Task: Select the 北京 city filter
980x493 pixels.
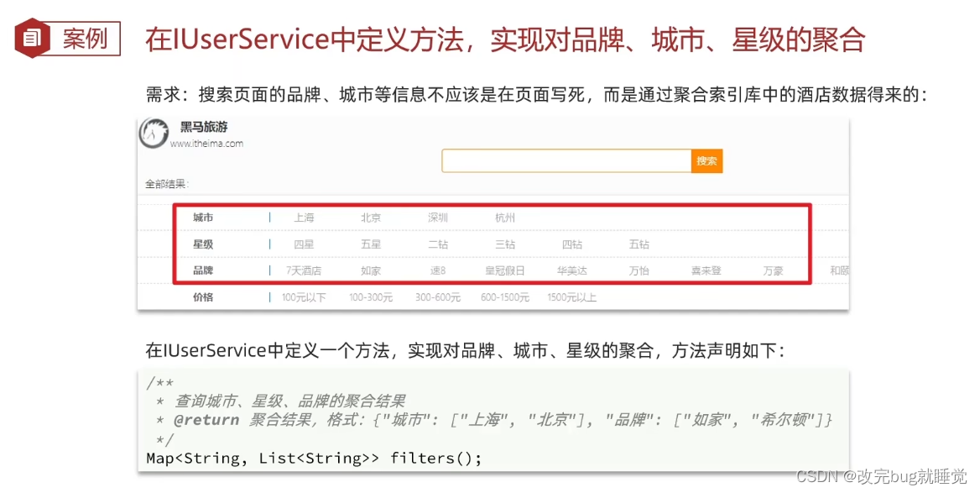Action: pos(370,217)
